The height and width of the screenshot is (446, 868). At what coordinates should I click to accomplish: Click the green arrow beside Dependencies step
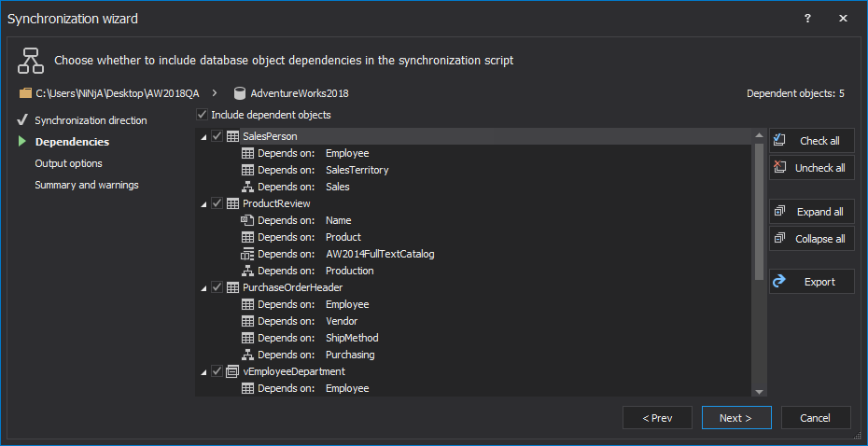(x=22, y=142)
